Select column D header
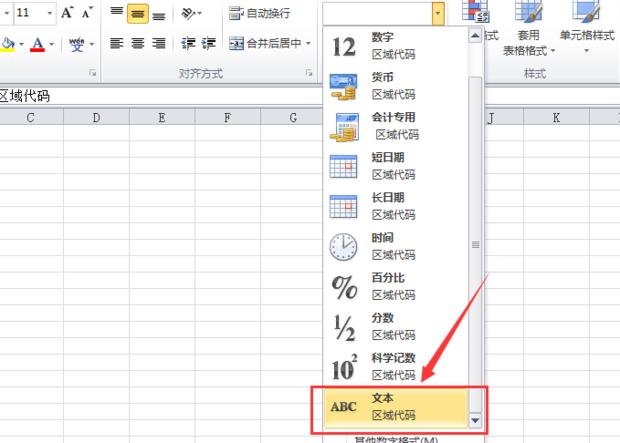The height and width of the screenshot is (443, 620). (x=96, y=117)
